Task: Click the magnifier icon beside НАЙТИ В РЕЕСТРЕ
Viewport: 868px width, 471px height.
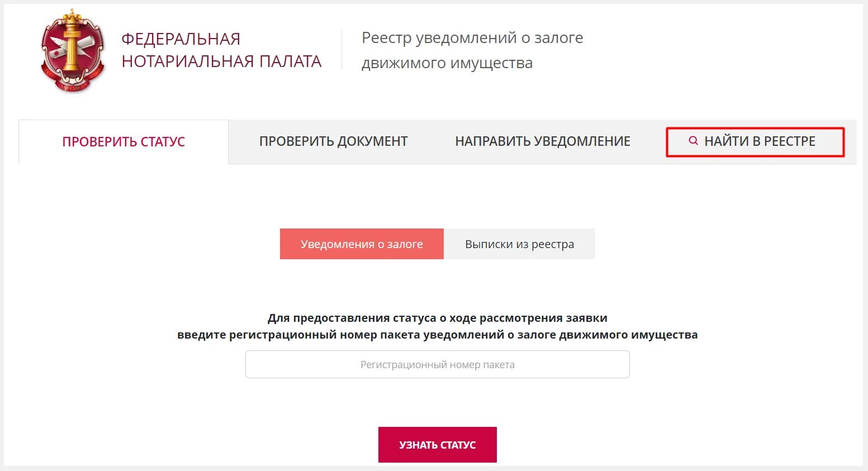Action: point(693,141)
